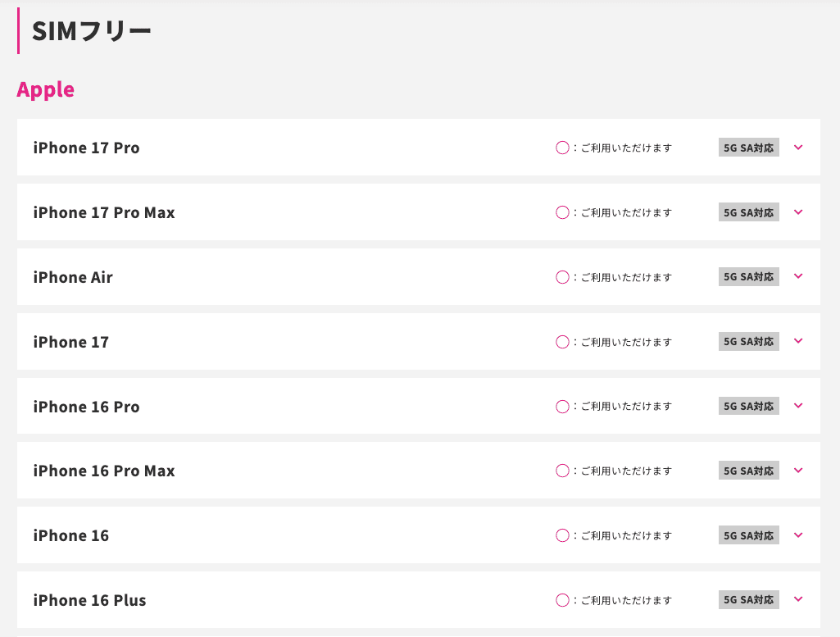840x637 pixels.
Task: Click the iPhone Air circle availability icon
Action: point(562,277)
